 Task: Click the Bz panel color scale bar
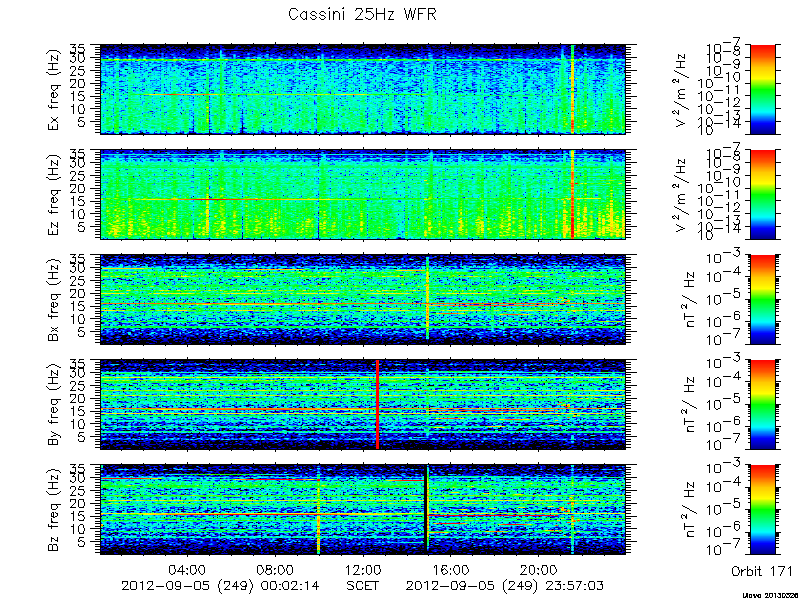pyautogui.click(x=762, y=510)
